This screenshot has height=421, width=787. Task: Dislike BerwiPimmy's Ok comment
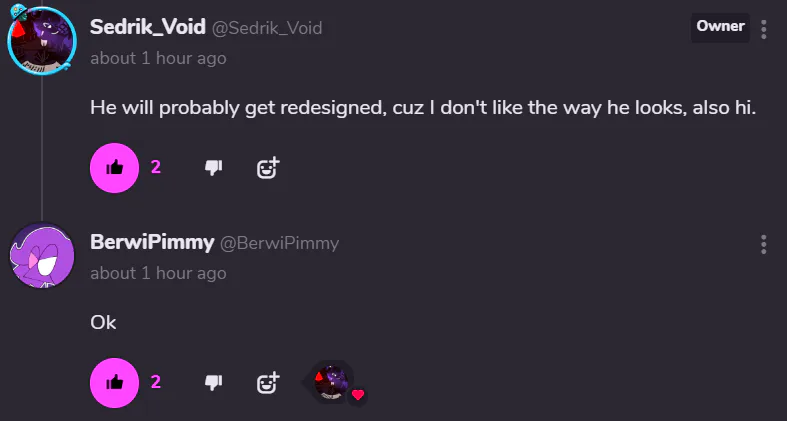click(213, 383)
